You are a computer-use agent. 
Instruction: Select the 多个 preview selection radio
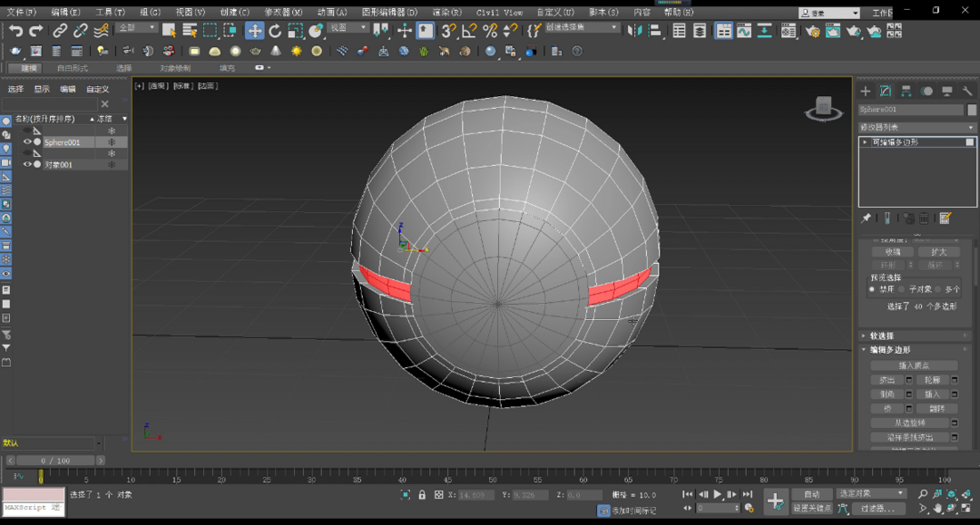938,289
